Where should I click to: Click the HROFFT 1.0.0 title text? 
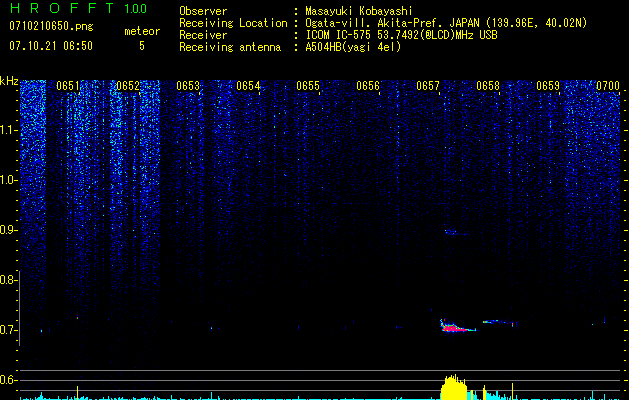tap(78, 8)
